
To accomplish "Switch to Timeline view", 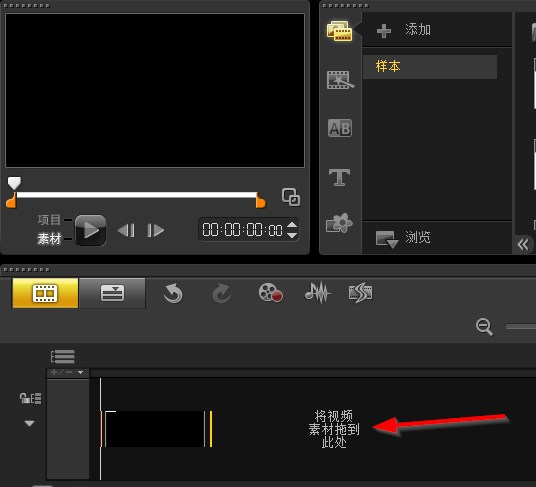I will [x=112, y=293].
